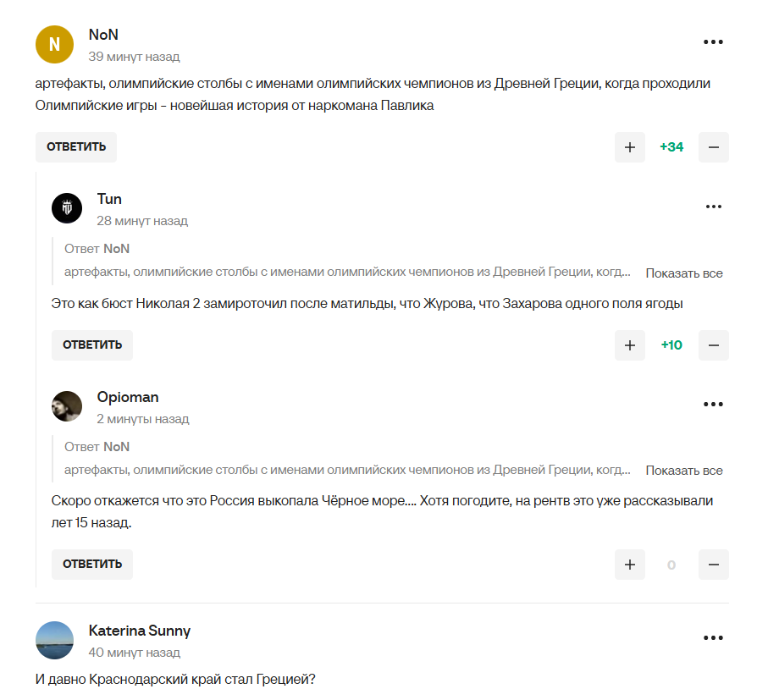Downvote NoN's comment using the minus icon

click(714, 146)
